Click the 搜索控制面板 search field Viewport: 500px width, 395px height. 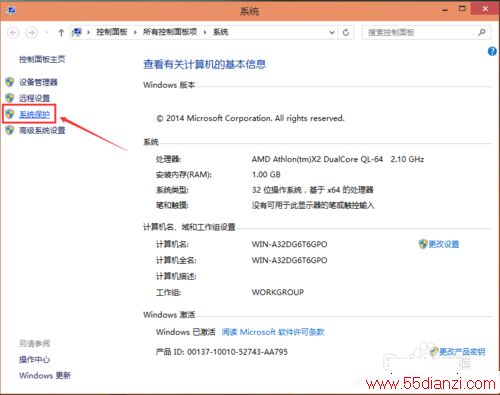pos(420,32)
